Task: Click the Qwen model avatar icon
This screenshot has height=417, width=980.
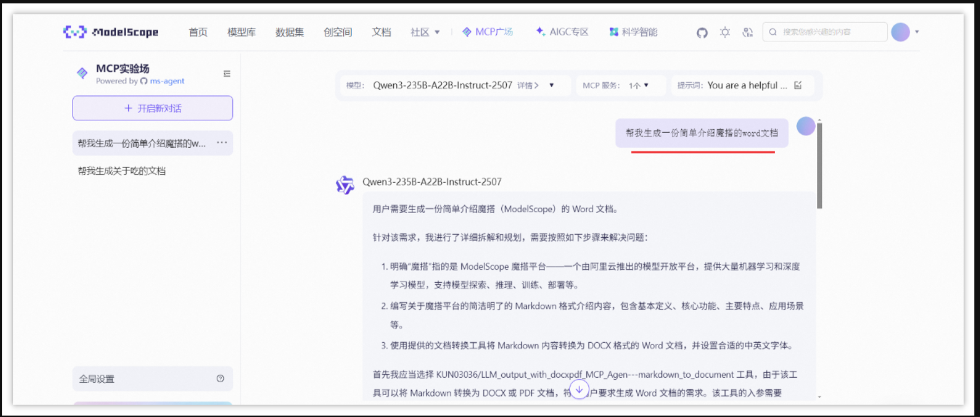Action: (345, 185)
